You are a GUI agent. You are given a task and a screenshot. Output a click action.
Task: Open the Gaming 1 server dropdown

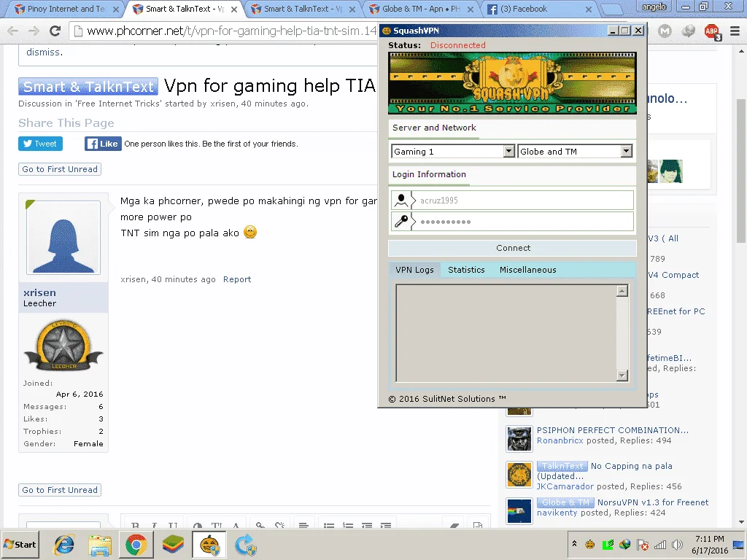[x=452, y=152]
